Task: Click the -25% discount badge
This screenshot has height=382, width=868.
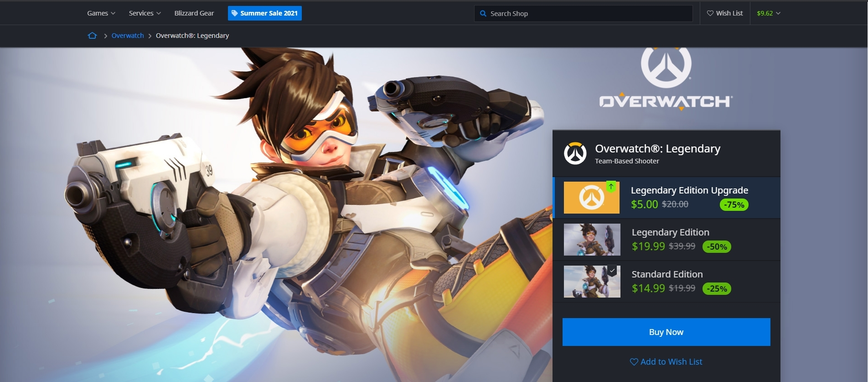Action: pyautogui.click(x=717, y=289)
